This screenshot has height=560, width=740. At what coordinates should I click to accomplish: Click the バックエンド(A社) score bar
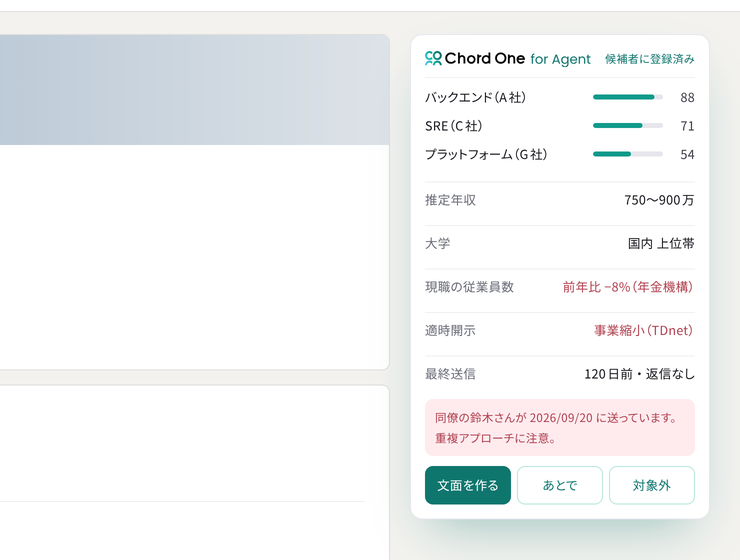coord(628,97)
